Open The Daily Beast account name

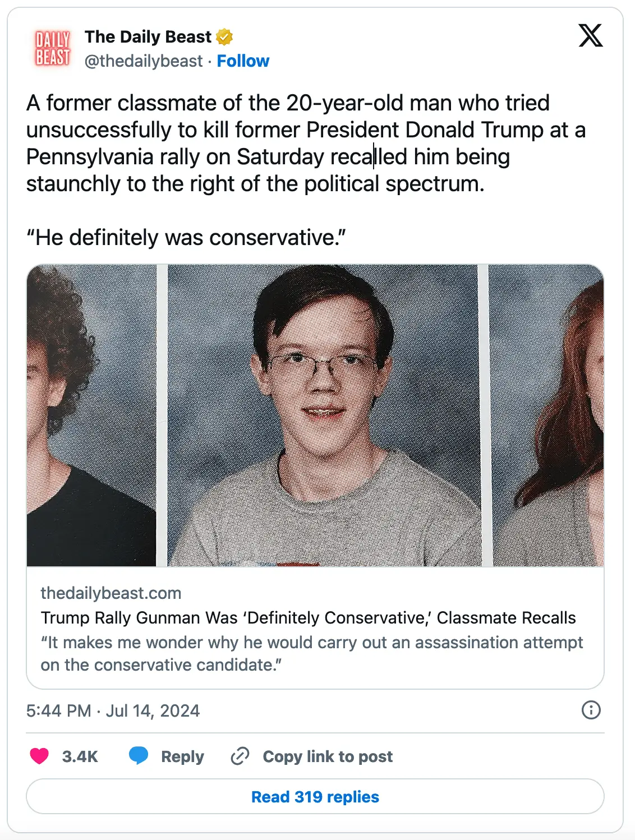148,37
